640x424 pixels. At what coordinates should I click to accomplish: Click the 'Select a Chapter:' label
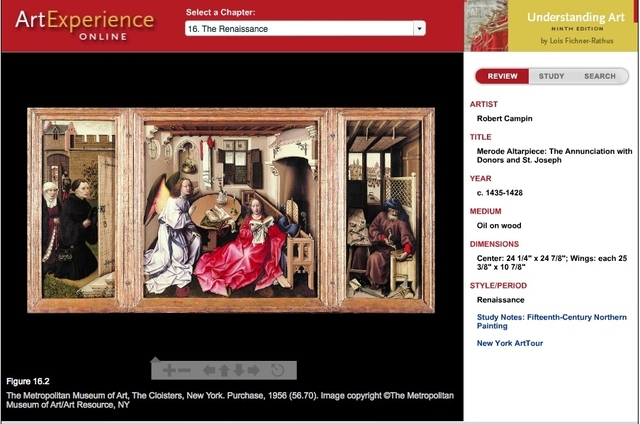tap(220, 12)
